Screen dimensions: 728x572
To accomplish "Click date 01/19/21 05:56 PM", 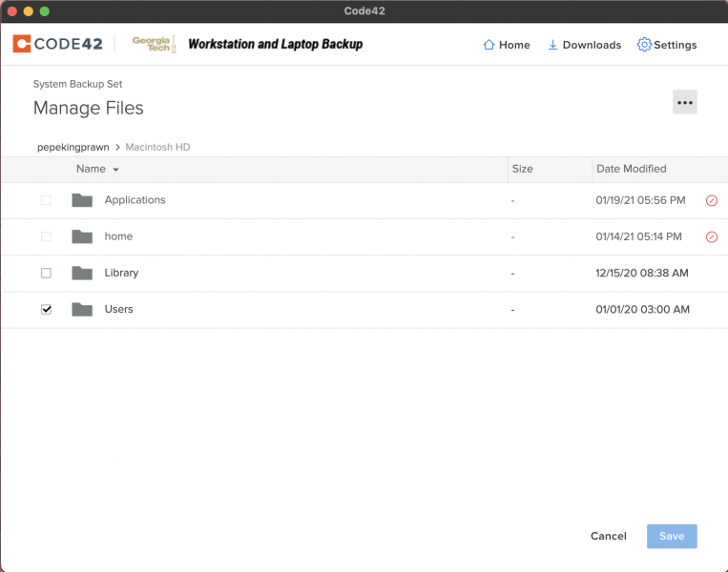I will 640,200.
